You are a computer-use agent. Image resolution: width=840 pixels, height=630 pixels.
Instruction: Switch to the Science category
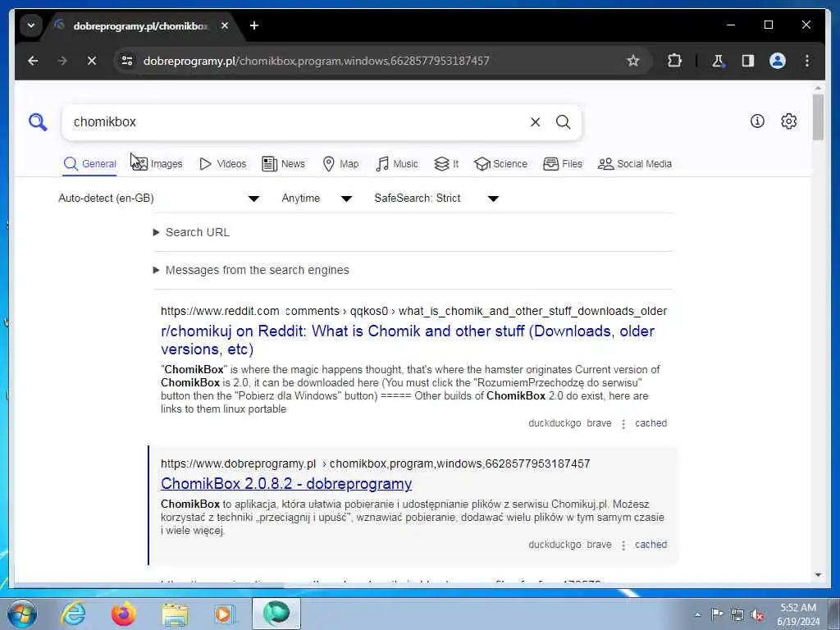[501, 164]
